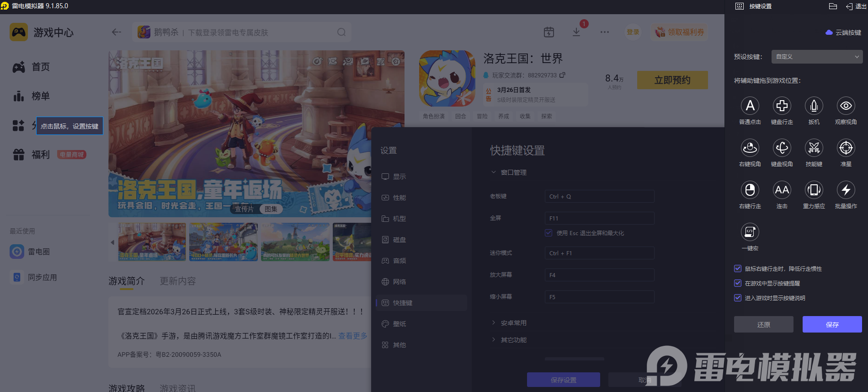Copy the 玩家交流群 number
The width and height of the screenshot is (868, 392).
(562, 75)
